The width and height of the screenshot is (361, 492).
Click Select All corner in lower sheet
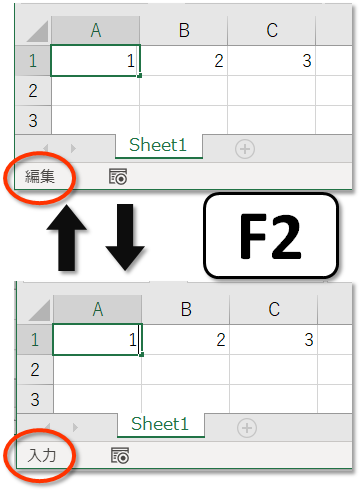pyautogui.click(x=35, y=310)
